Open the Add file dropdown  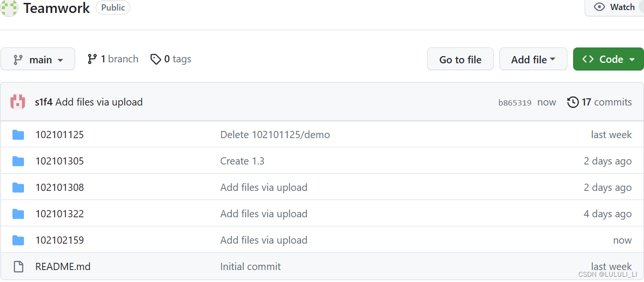tap(533, 59)
